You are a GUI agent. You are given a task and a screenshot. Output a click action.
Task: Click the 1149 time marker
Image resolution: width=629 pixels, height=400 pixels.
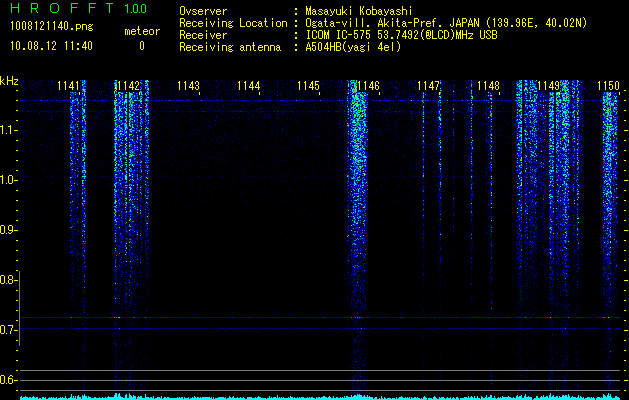548,86
